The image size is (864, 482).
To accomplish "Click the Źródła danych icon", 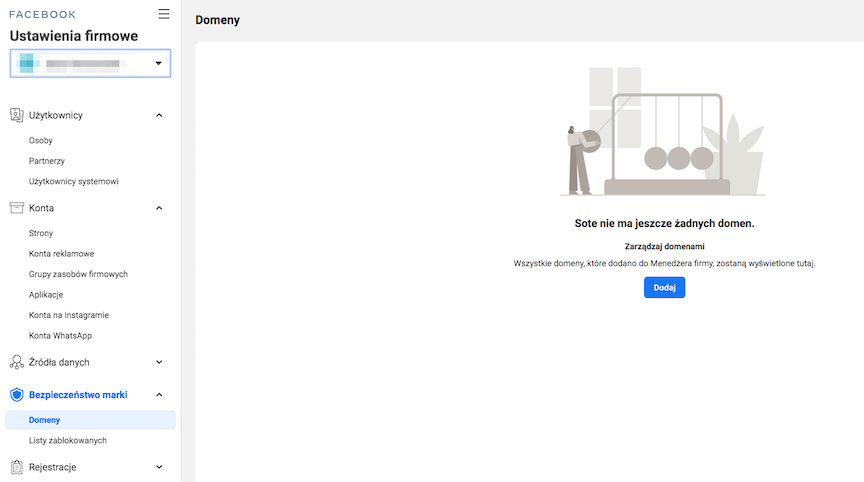I will [x=16, y=362].
